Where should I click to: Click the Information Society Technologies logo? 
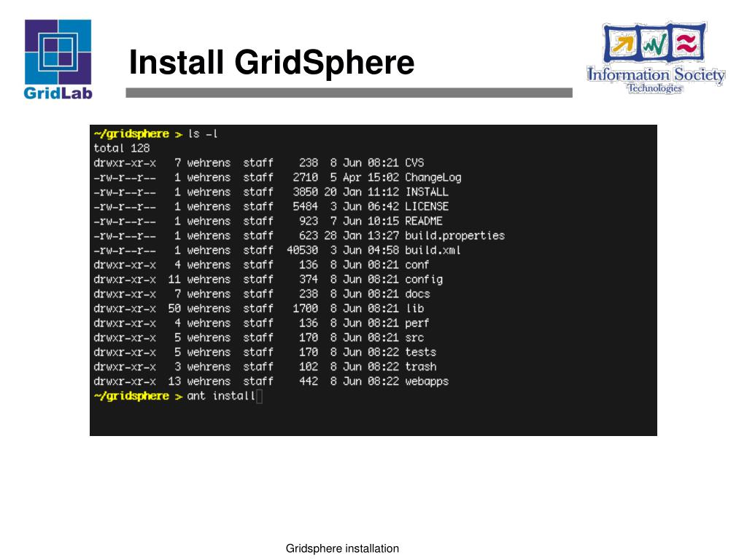point(656,58)
